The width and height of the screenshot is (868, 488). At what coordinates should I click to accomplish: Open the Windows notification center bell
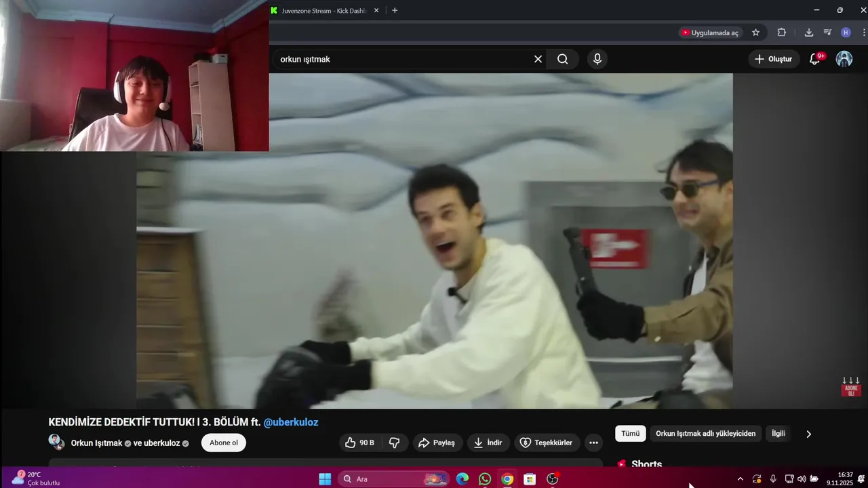coord(861,479)
